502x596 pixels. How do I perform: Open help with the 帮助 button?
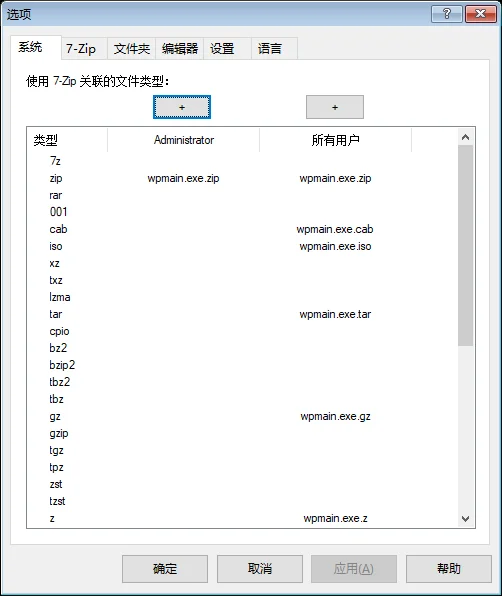point(449,569)
